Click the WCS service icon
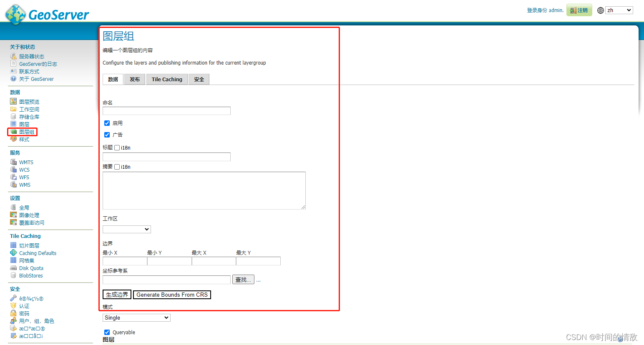644x345 pixels. pos(13,170)
